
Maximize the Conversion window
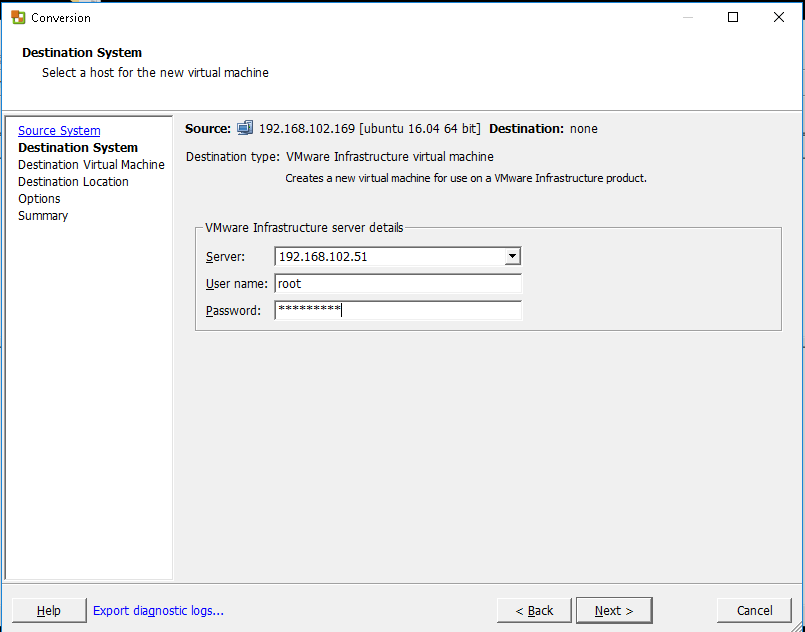point(733,17)
